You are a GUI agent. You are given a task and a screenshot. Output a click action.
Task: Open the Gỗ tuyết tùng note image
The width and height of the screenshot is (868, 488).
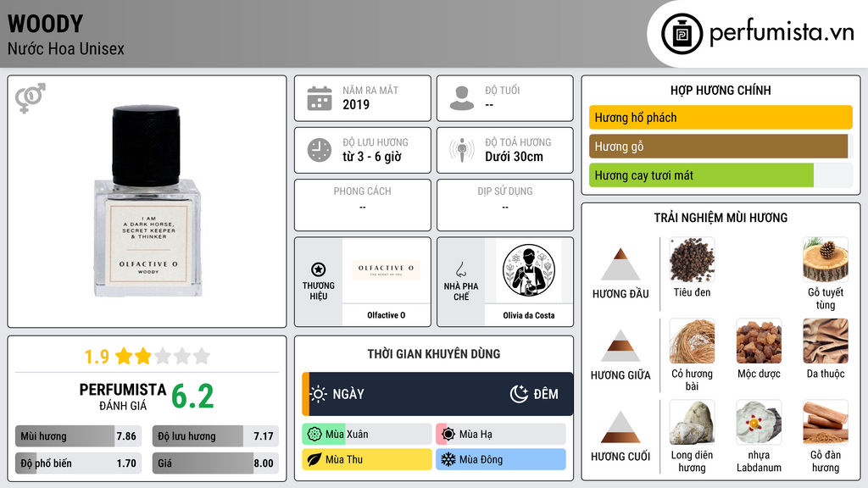point(826,259)
